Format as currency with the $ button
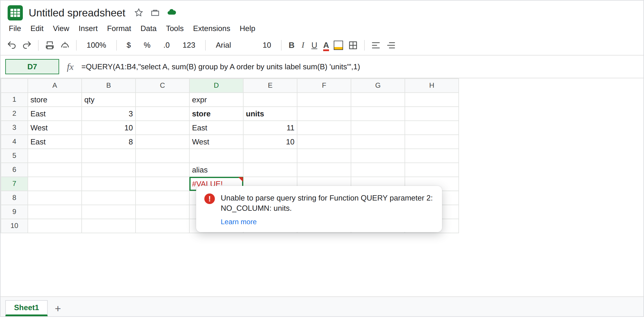 (129, 45)
